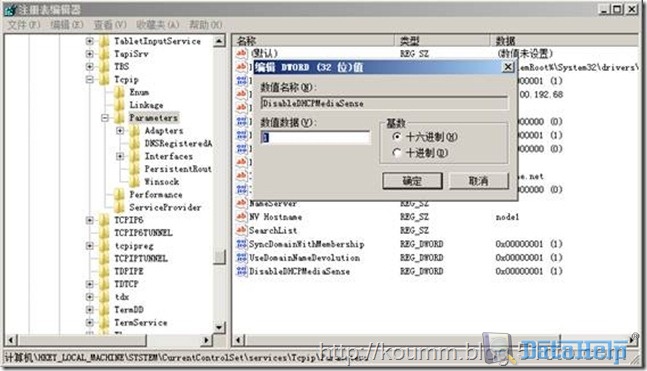Viewport: 647px width, 371px height.
Task: Select the UseDomainNameDevolution value name
Action: [305, 258]
